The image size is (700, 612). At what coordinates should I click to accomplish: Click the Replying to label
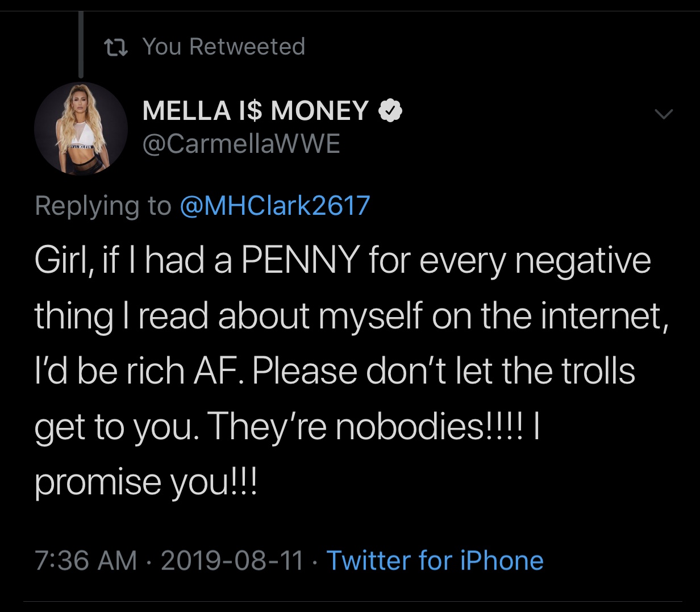point(103,205)
